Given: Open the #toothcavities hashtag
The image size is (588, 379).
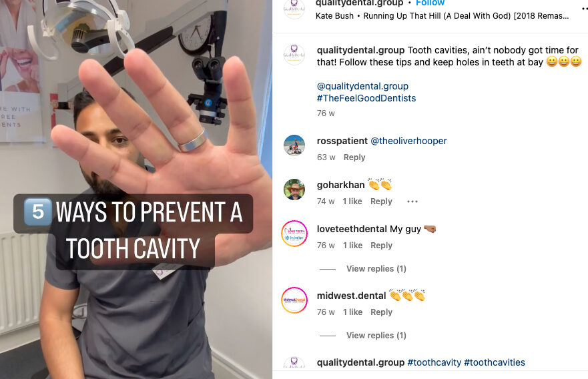Looking at the screenshot, I should pyautogui.click(x=495, y=362).
